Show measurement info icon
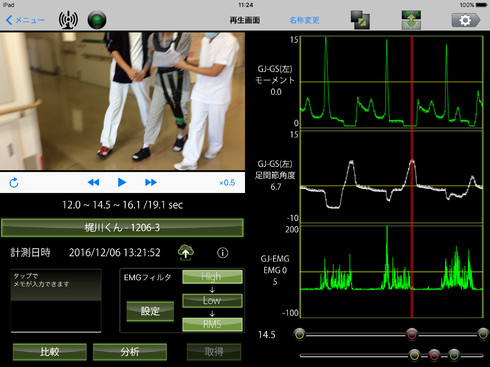490x367 pixels. tap(223, 253)
